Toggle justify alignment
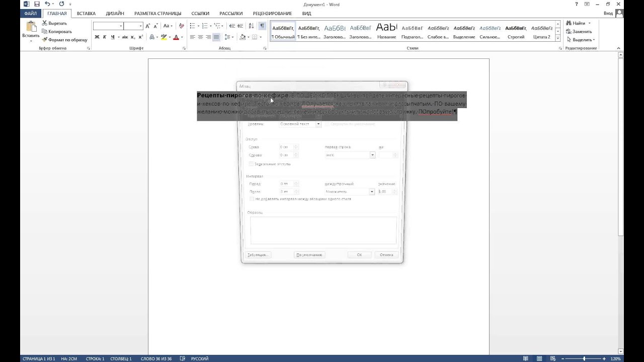The width and height of the screenshot is (644, 362). click(x=216, y=37)
